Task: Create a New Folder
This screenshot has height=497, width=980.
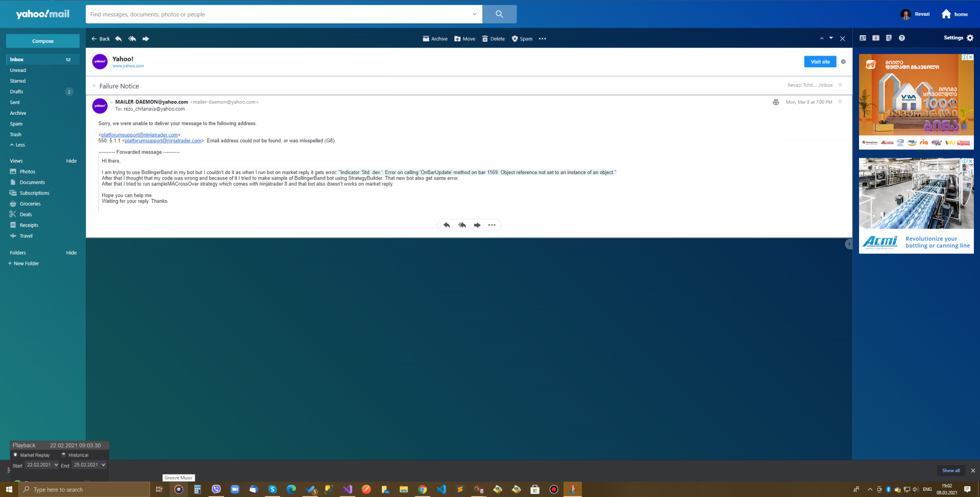Action: coord(23,264)
